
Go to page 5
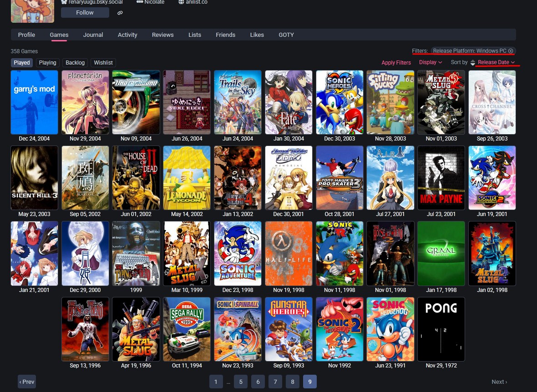tap(241, 382)
